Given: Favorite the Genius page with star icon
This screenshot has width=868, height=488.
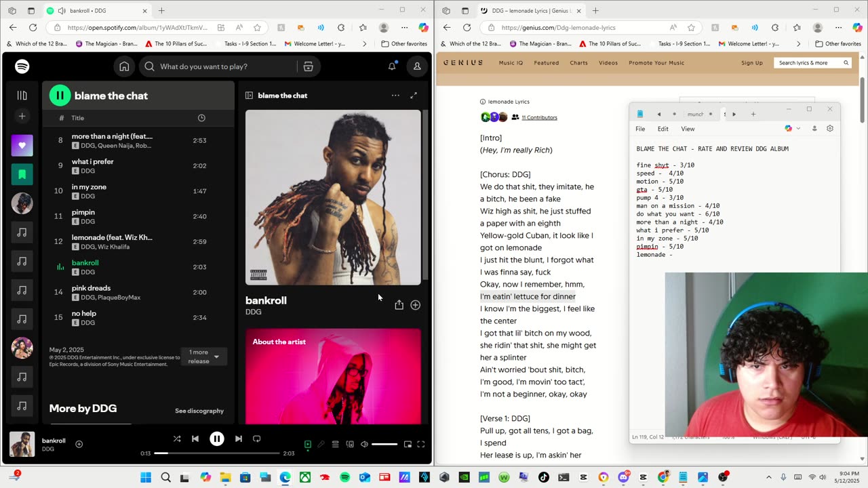Looking at the screenshot, I should point(691,28).
